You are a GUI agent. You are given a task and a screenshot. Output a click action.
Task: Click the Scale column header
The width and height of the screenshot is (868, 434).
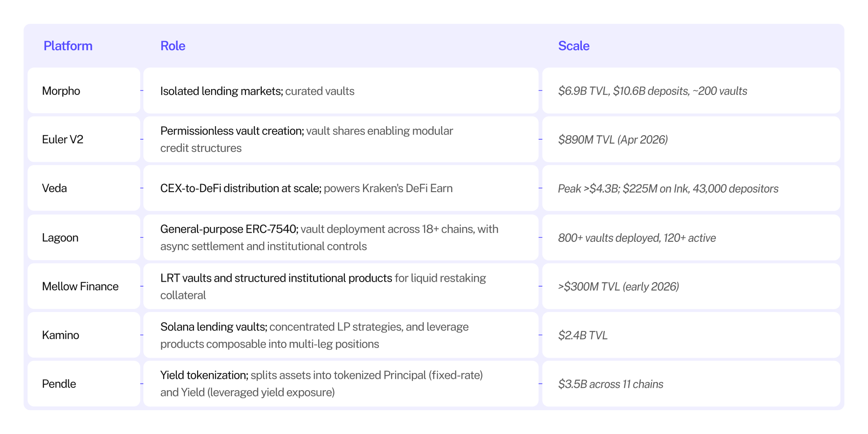coord(574,46)
